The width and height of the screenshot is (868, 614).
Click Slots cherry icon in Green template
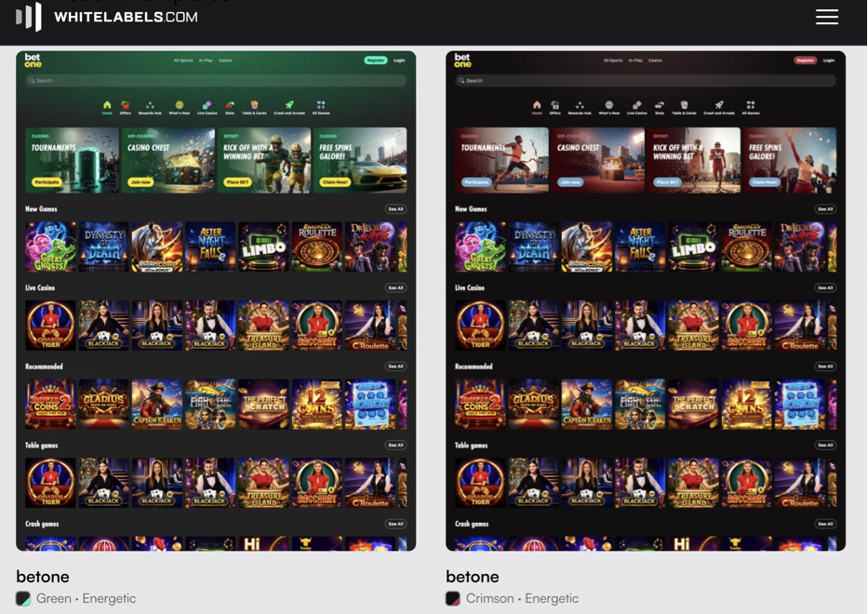pyautogui.click(x=230, y=105)
